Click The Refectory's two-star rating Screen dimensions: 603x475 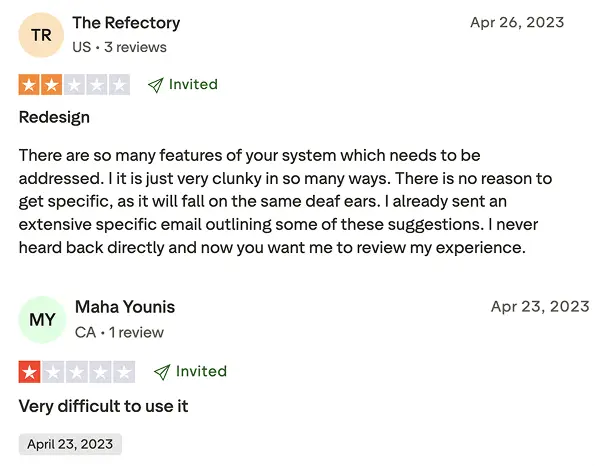pos(74,85)
